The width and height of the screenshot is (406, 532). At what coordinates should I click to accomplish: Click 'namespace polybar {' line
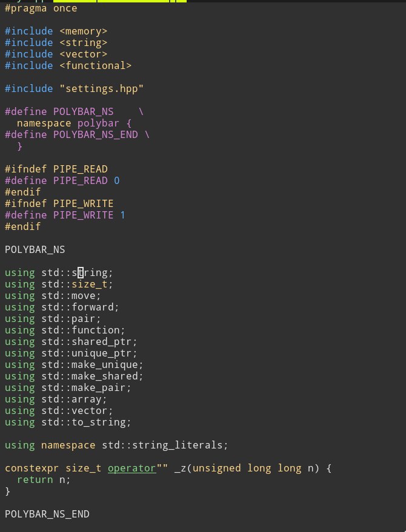tap(74, 123)
